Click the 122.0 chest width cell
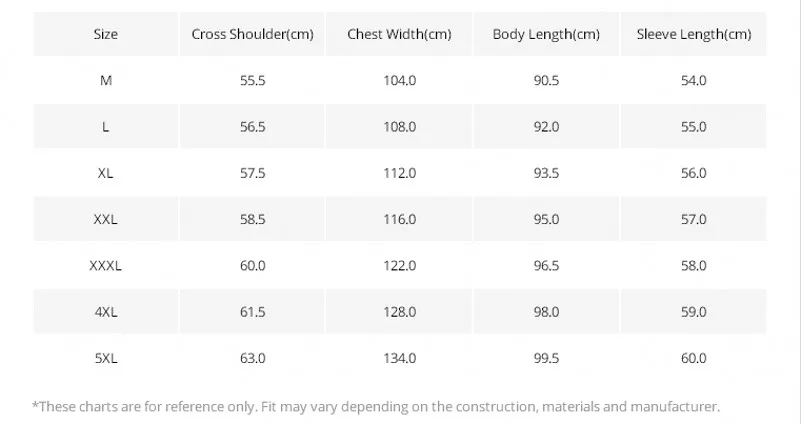801x424 pixels. [399, 266]
